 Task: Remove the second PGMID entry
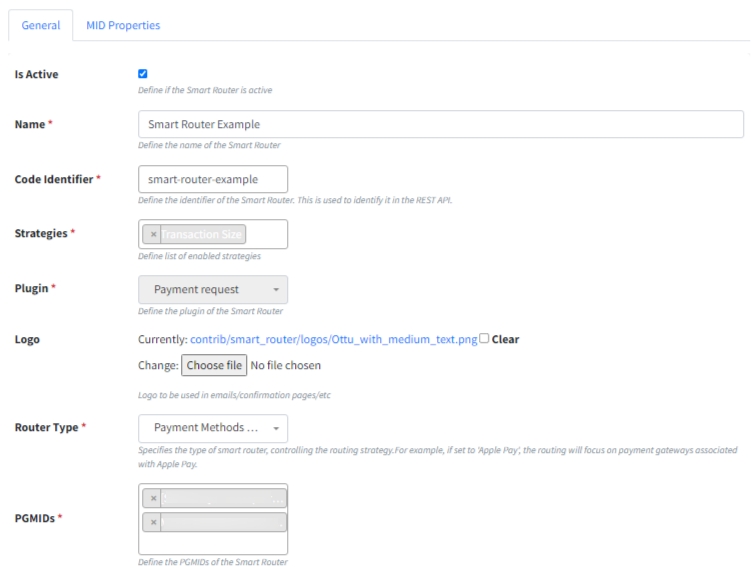point(153,522)
